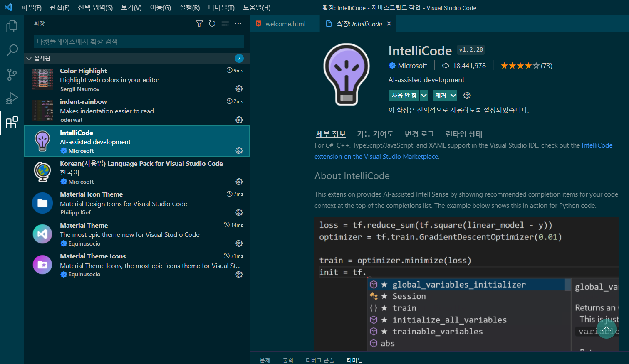The width and height of the screenshot is (629, 364).
Task: Switch to 터미널 panel tab
Action: click(x=354, y=360)
